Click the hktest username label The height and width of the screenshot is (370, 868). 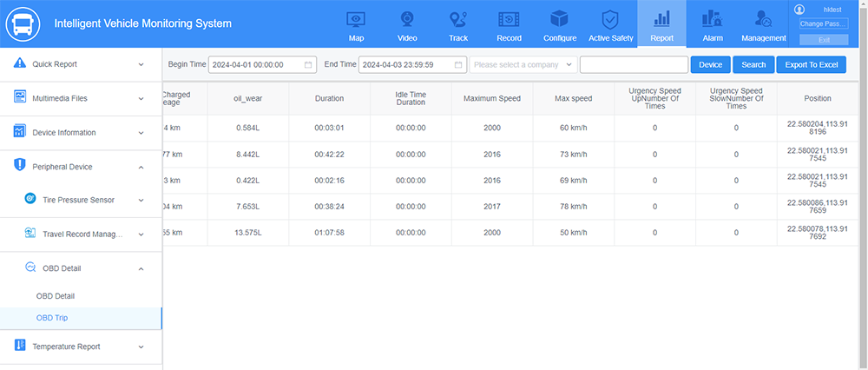click(832, 10)
